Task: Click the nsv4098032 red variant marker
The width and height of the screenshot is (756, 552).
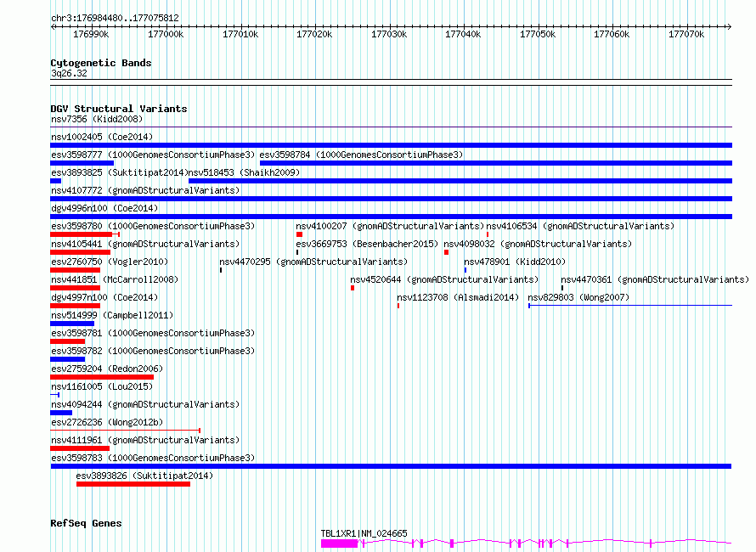Action: point(447,252)
